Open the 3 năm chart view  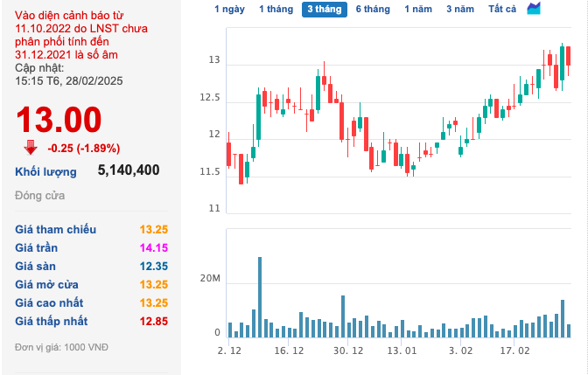pos(460,9)
